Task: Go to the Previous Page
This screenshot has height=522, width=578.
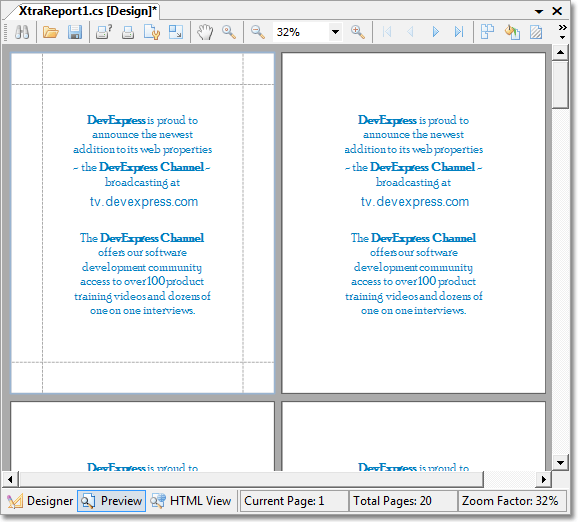Action: [410, 32]
